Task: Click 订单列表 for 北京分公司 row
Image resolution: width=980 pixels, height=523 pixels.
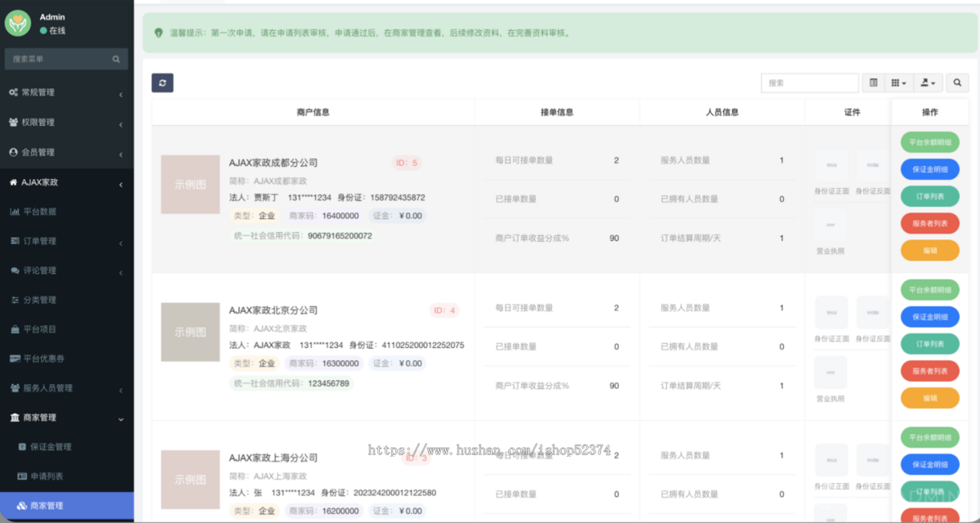Action: tap(929, 344)
